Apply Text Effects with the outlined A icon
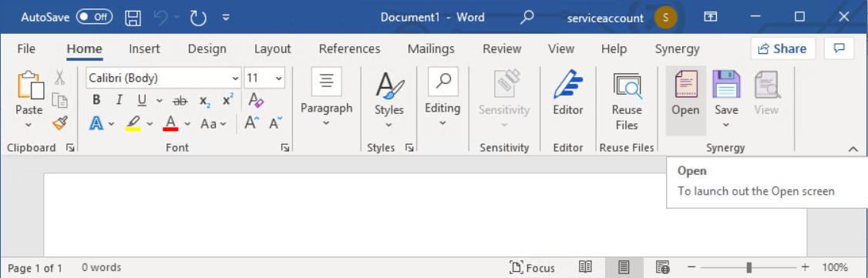The image size is (868, 278). (96, 124)
